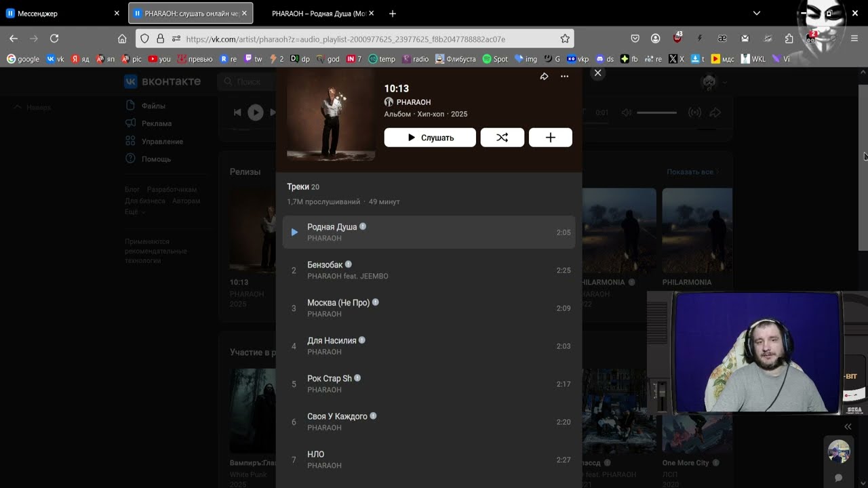Viewport: 868px width, 488px height.
Task: Open the ds (Discord) bookmark
Action: point(605,59)
